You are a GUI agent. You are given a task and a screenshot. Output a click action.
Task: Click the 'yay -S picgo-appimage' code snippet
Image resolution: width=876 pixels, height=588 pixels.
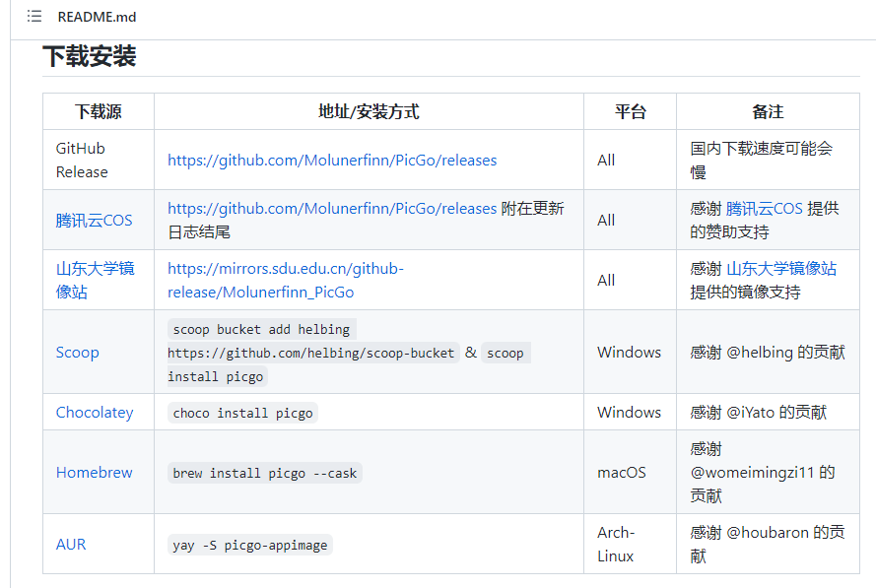[250, 545]
